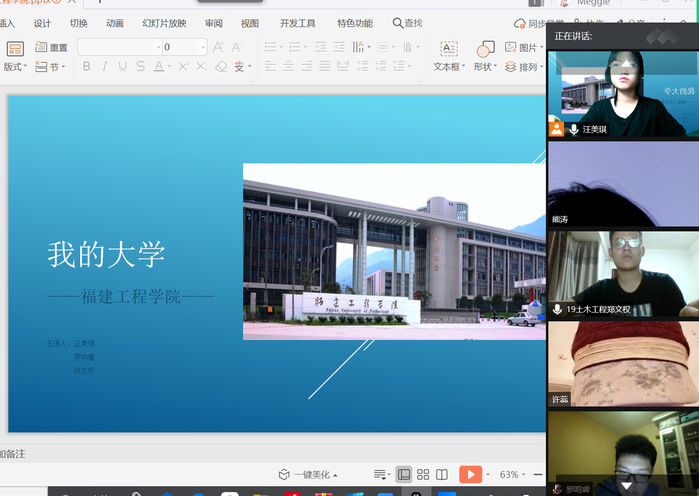Open the 特色功能 features tab

pyautogui.click(x=355, y=23)
